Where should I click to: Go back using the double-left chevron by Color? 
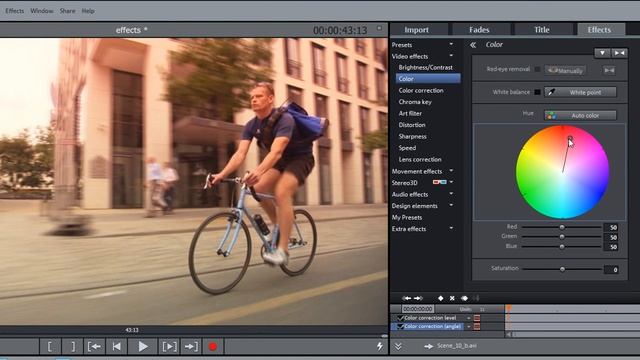tap(473, 45)
